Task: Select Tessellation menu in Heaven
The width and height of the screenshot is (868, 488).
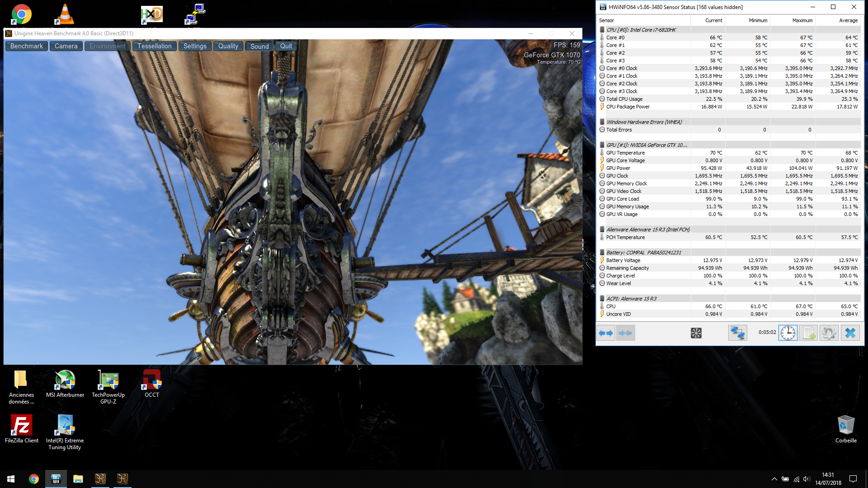Action: [x=155, y=46]
